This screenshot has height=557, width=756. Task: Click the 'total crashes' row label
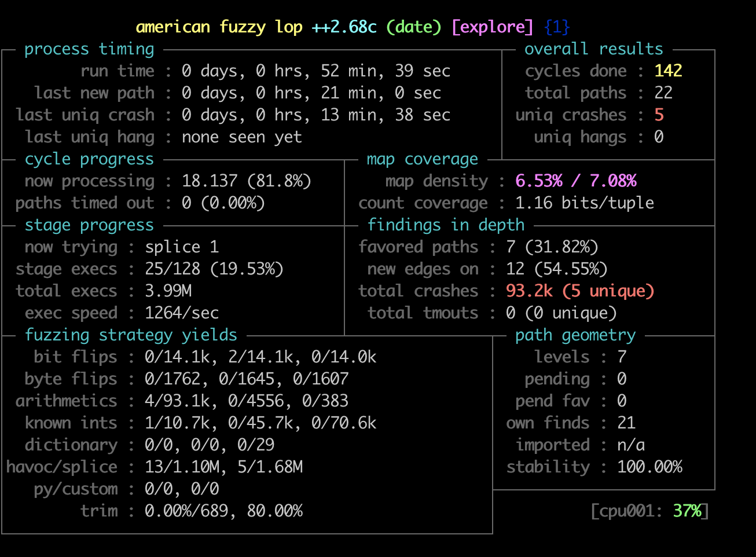[x=418, y=291]
